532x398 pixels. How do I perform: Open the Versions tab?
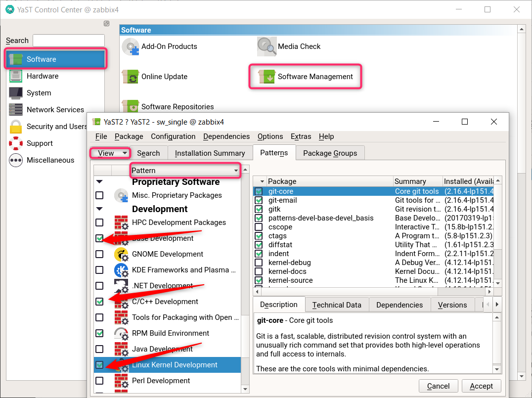(x=452, y=305)
